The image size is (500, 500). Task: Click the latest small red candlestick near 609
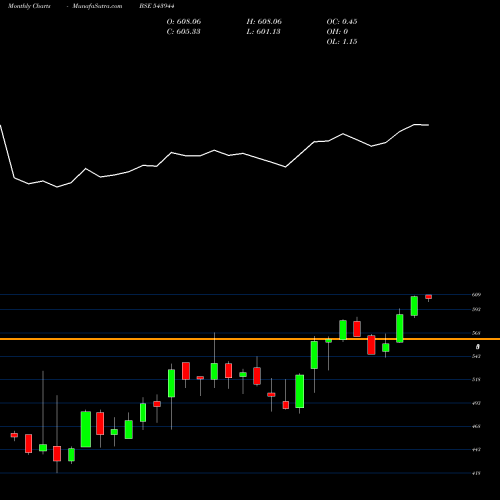[x=428, y=297]
